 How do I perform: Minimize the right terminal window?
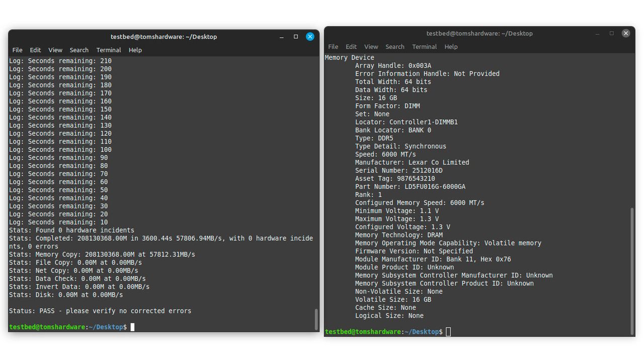598,33
